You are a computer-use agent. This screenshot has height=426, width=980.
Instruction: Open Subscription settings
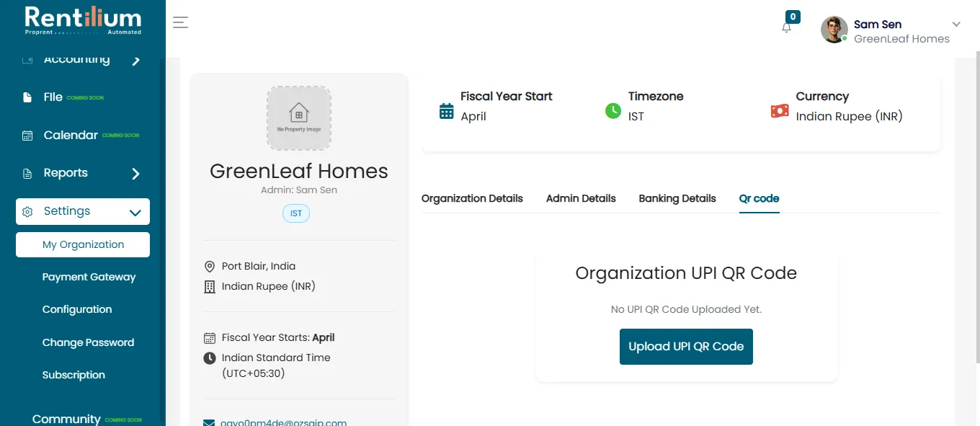[73, 375]
